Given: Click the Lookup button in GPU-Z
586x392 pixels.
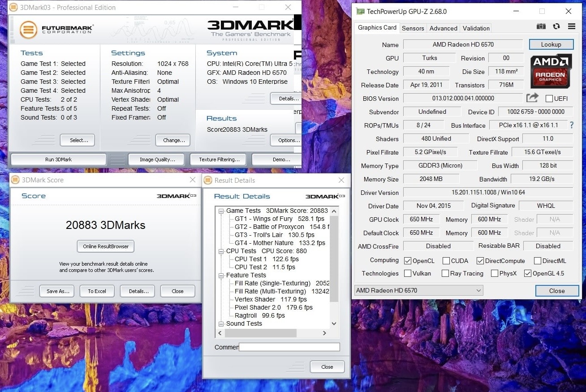Looking at the screenshot, I should tap(551, 44).
